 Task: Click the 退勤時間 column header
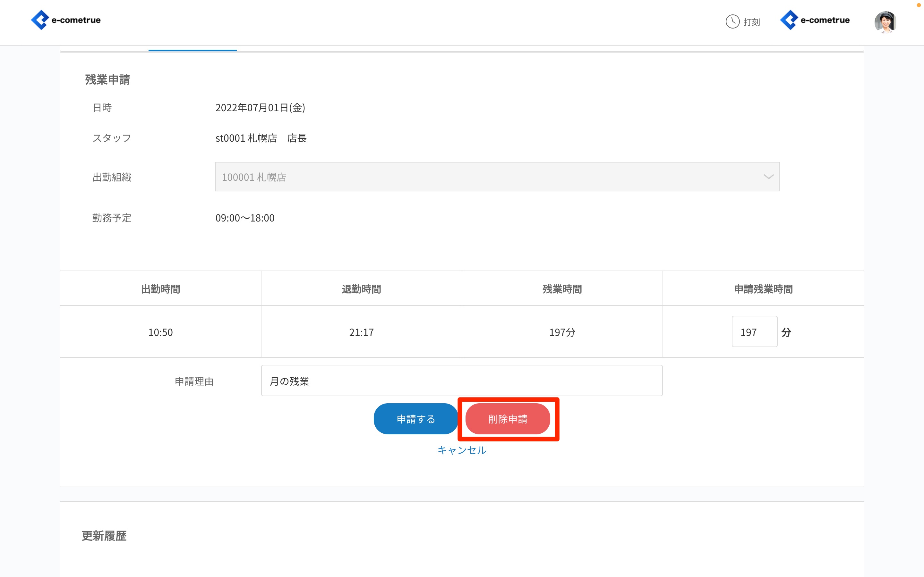[361, 289]
